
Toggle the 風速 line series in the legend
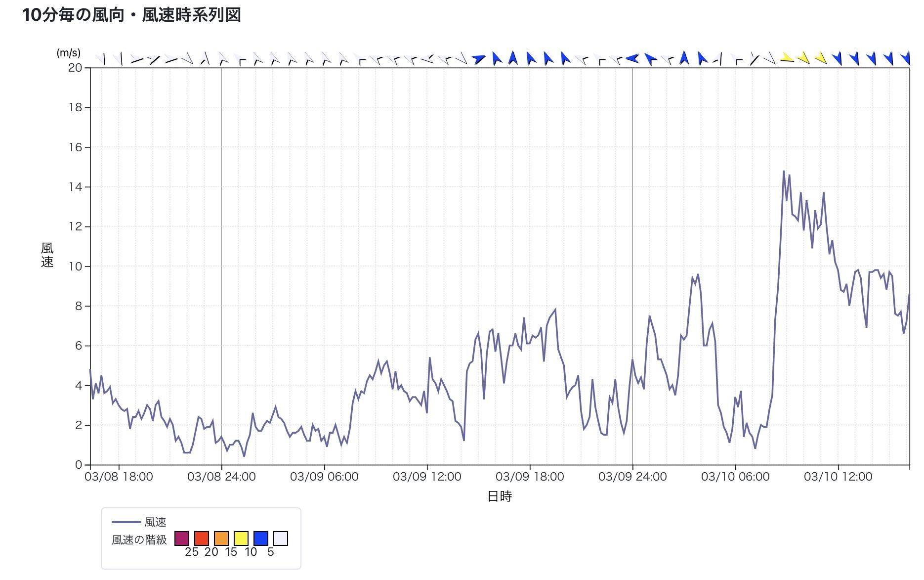(x=139, y=522)
